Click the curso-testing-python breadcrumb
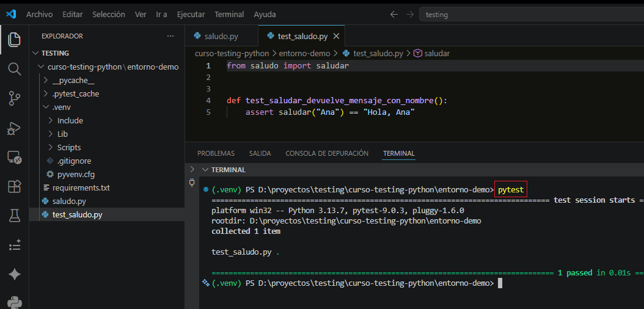Screen dimensions: 644x309 pos(232,53)
